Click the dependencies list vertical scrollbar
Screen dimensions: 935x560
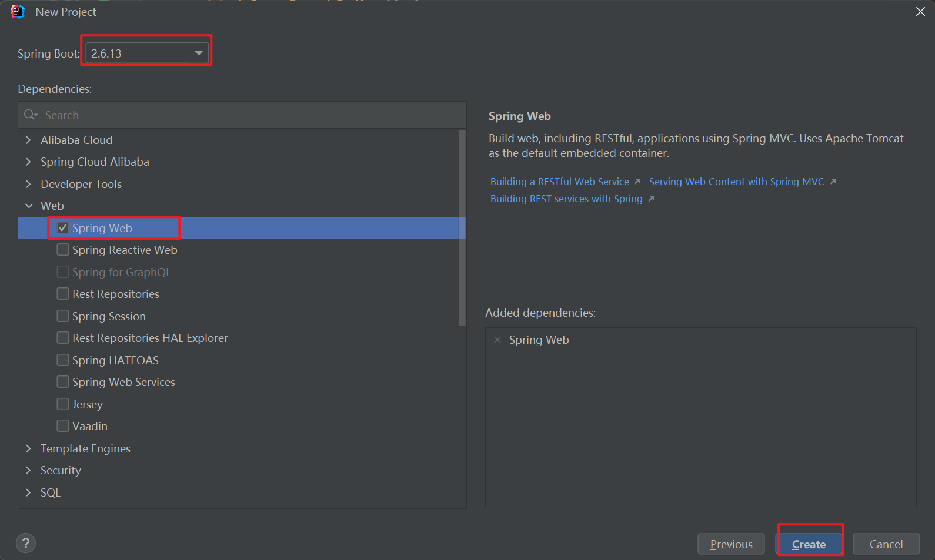pos(462,228)
